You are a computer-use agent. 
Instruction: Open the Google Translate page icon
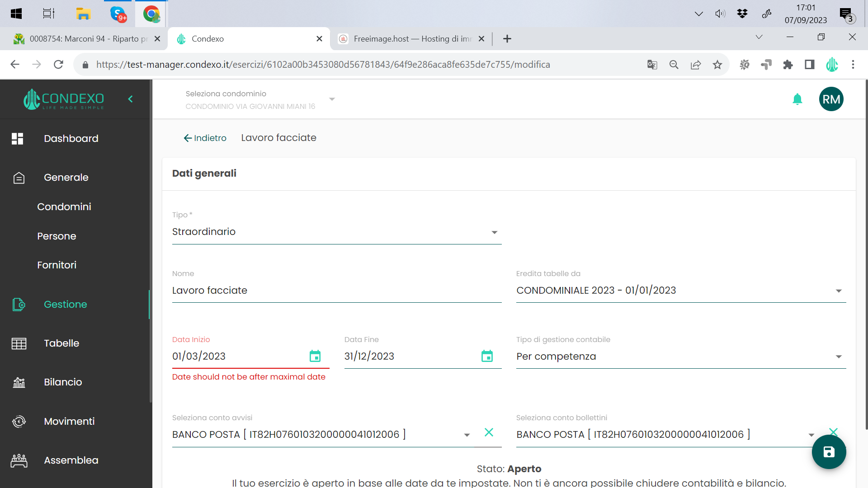tap(652, 65)
